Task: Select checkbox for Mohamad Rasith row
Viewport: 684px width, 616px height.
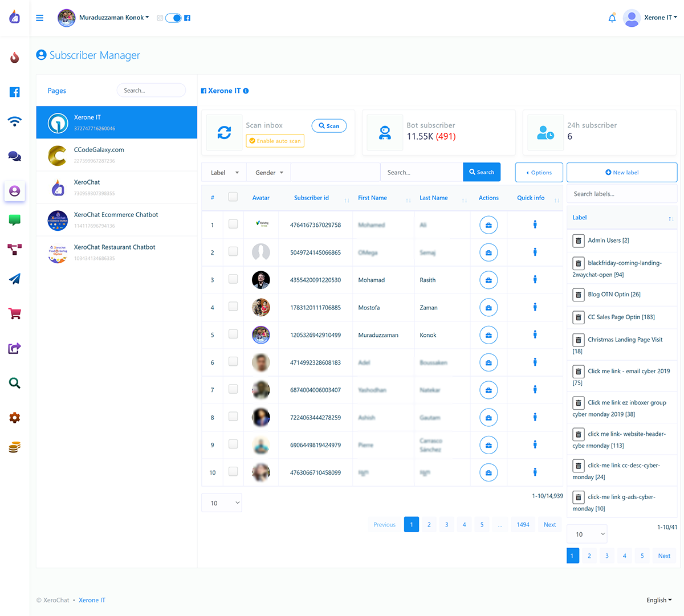Action: click(233, 279)
